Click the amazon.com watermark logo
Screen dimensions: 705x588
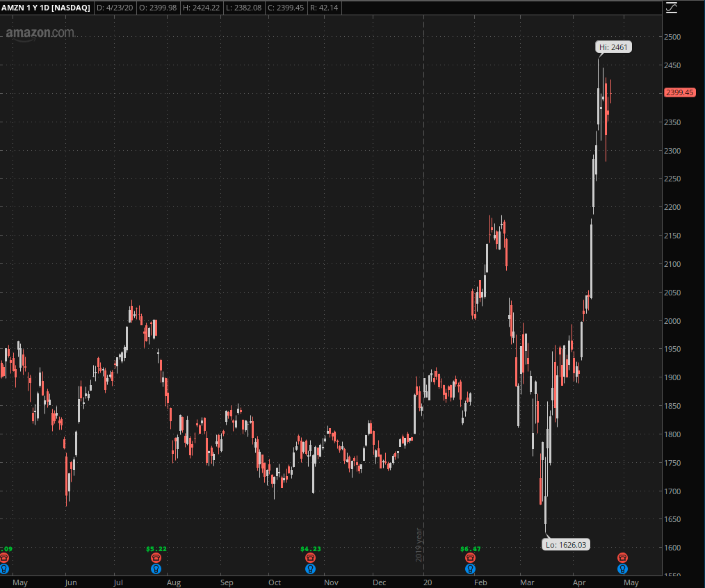coord(39,33)
